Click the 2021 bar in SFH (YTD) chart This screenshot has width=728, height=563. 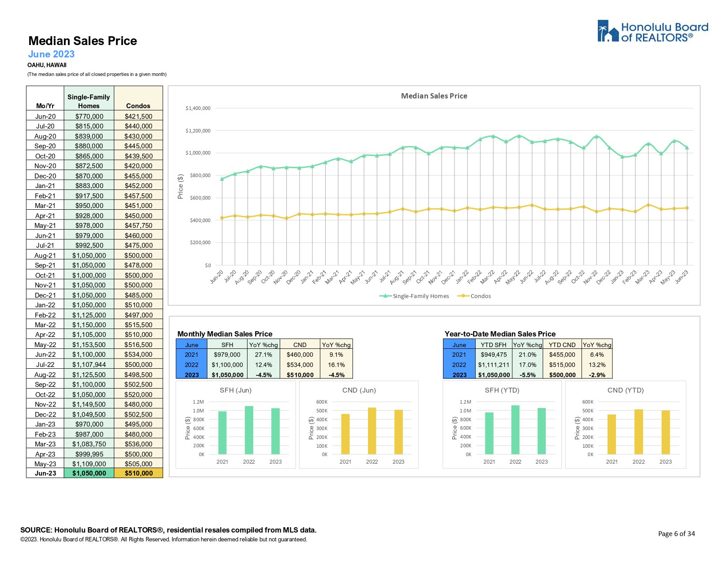tap(489, 433)
